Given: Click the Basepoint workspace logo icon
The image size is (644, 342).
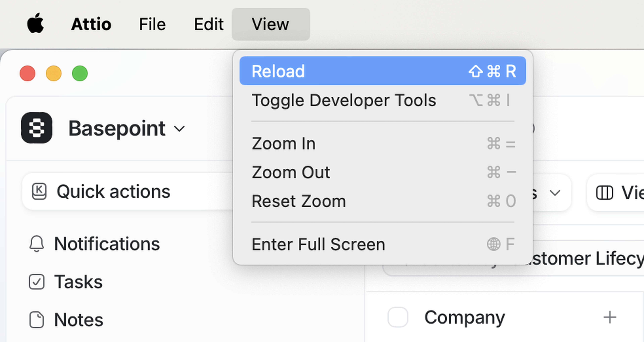Looking at the screenshot, I should pos(37,128).
